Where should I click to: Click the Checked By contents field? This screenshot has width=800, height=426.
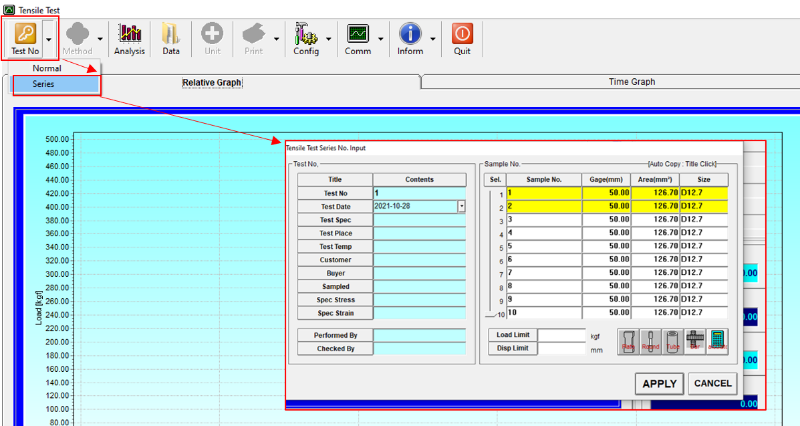click(x=419, y=348)
